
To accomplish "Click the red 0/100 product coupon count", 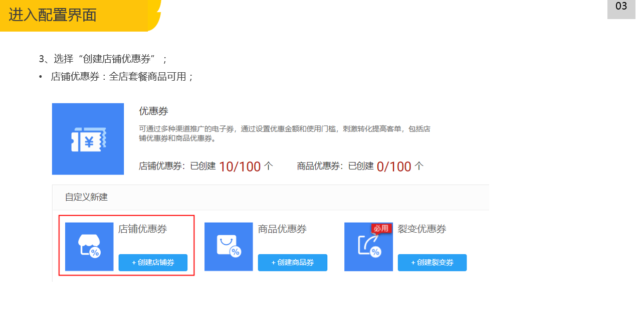I will [x=394, y=167].
